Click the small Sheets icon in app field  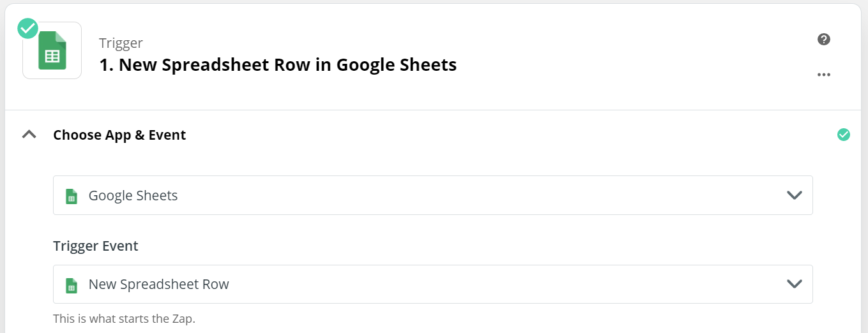72,196
